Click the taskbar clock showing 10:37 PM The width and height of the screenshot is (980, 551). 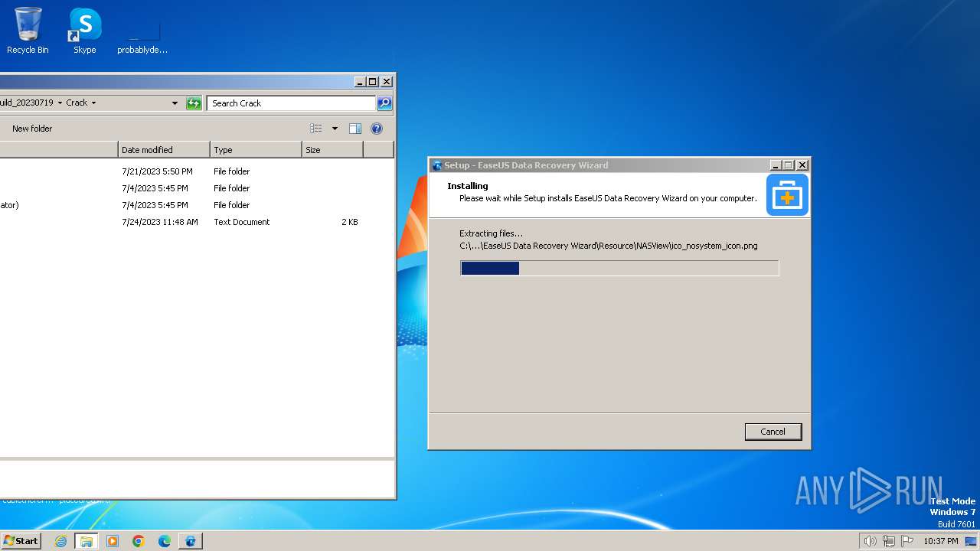click(x=940, y=541)
